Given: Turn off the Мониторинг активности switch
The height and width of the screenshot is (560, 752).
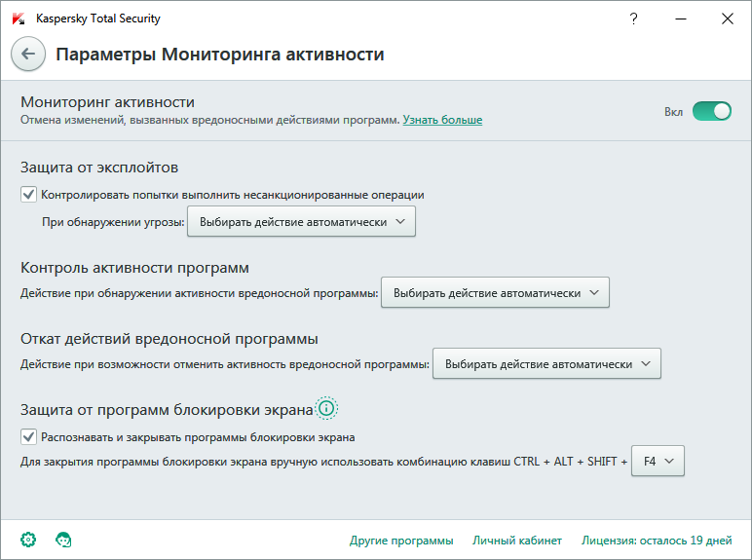Looking at the screenshot, I should click(711, 111).
